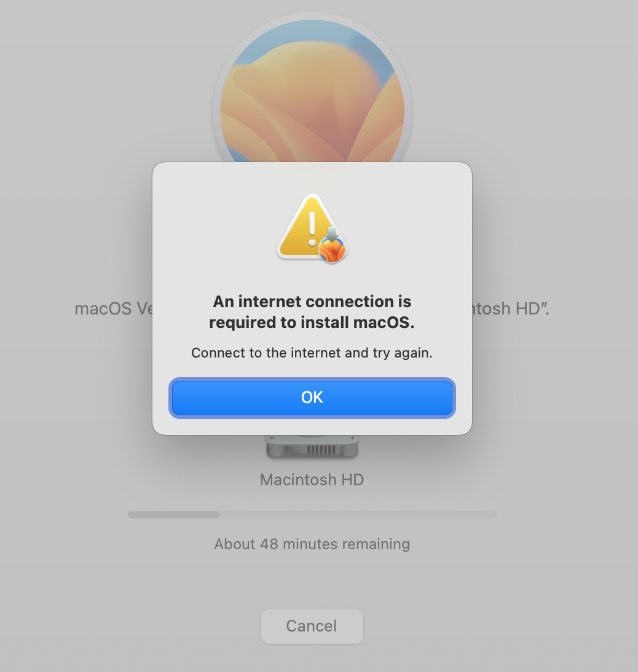Cancel the macOS installation
Viewport: 638px width, 672px height.
point(312,626)
